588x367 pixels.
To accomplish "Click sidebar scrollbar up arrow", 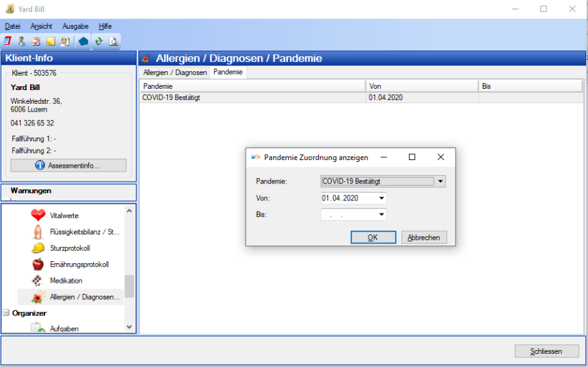I will coord(129,211).
